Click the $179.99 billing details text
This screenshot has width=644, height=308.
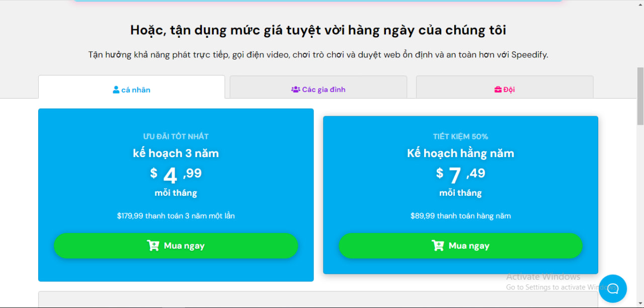(x=176, y=215)
